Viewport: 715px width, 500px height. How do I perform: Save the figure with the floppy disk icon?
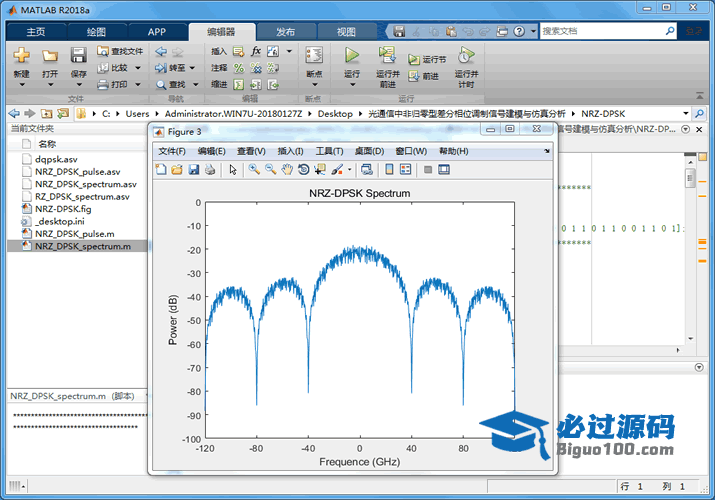[x=194, y=170]
